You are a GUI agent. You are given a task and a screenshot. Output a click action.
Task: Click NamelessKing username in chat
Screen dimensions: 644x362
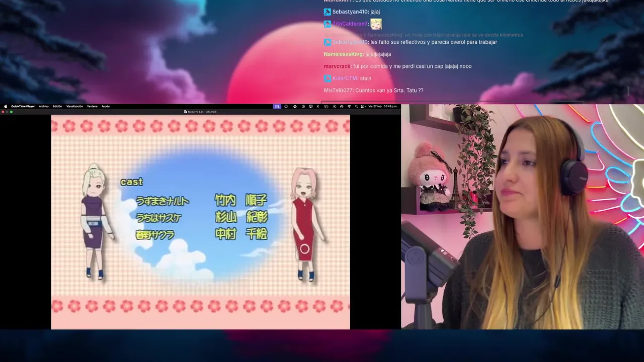coord(344,54)
